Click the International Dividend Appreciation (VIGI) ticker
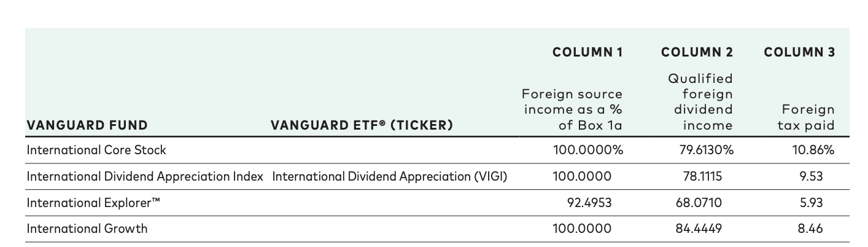The width and height of the screenshot is (868, 247). [x=389, y=176]
